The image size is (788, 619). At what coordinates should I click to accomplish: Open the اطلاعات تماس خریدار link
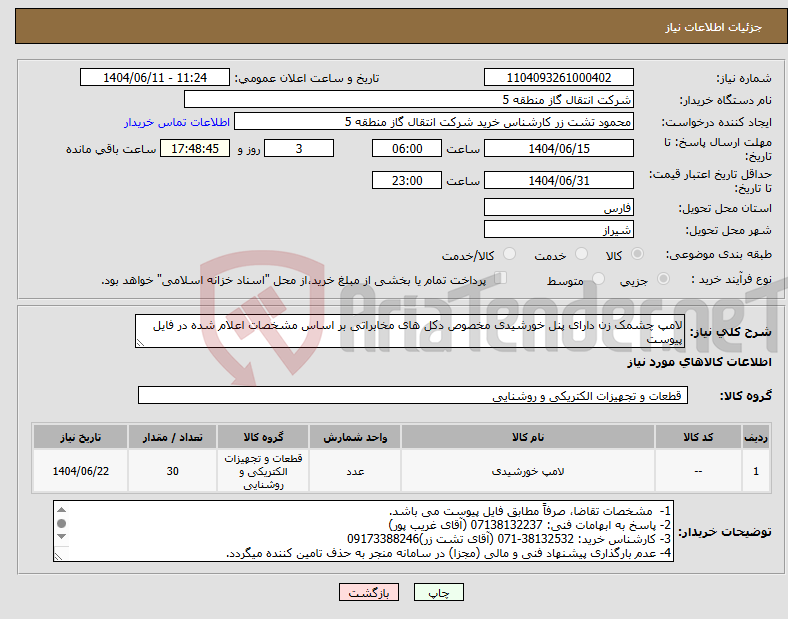point(177,122)
